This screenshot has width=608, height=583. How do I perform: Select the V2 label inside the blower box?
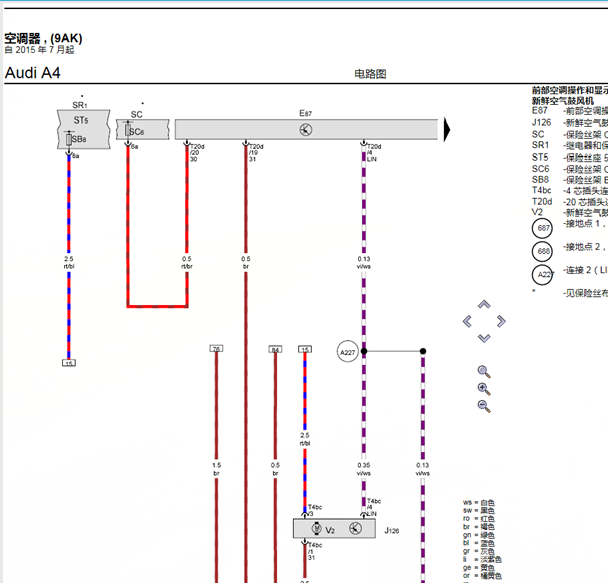[x=330, y=530]
